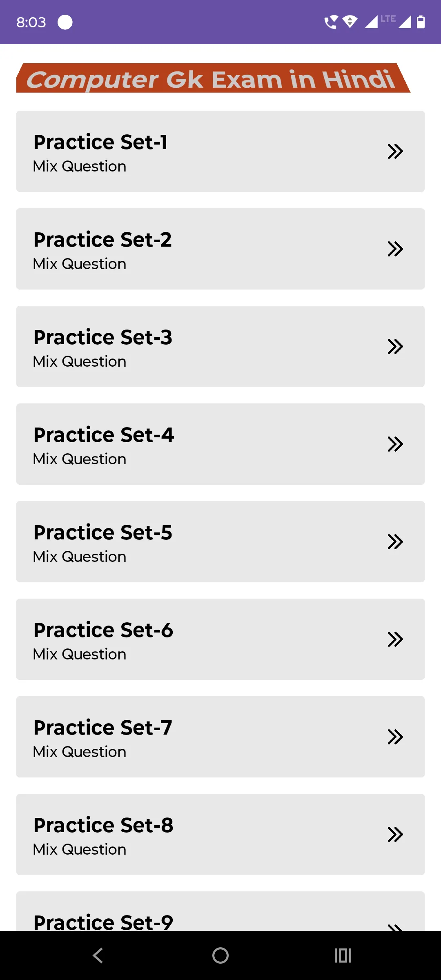
Task: Tap the Wi-Fi status icon
Action: 350,22
